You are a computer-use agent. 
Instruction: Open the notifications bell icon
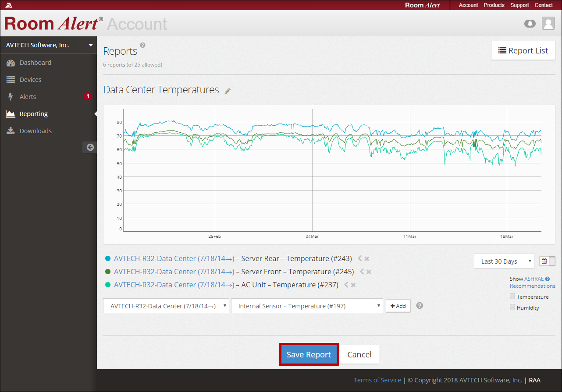pyautogui.click(x=530, y=24)
